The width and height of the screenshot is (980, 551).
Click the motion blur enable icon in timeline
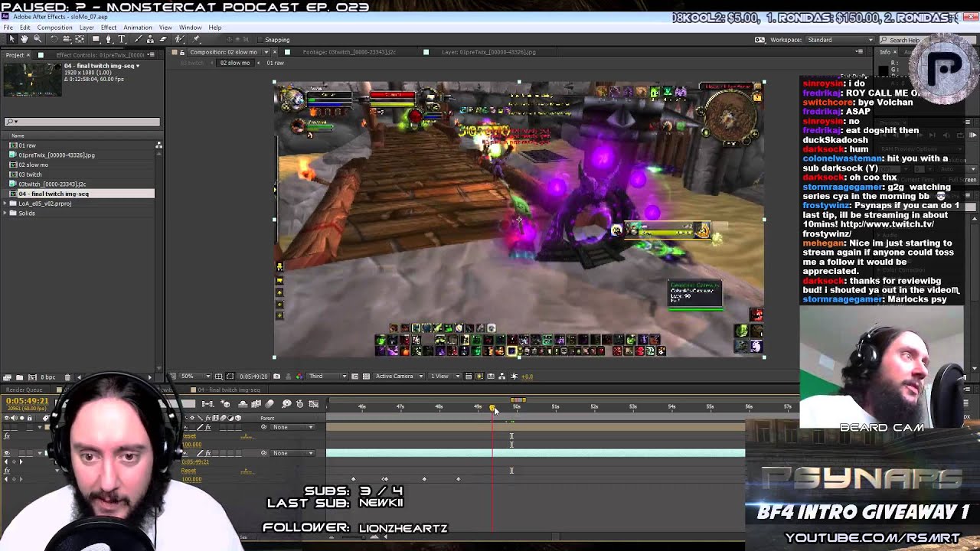point(269,404)
